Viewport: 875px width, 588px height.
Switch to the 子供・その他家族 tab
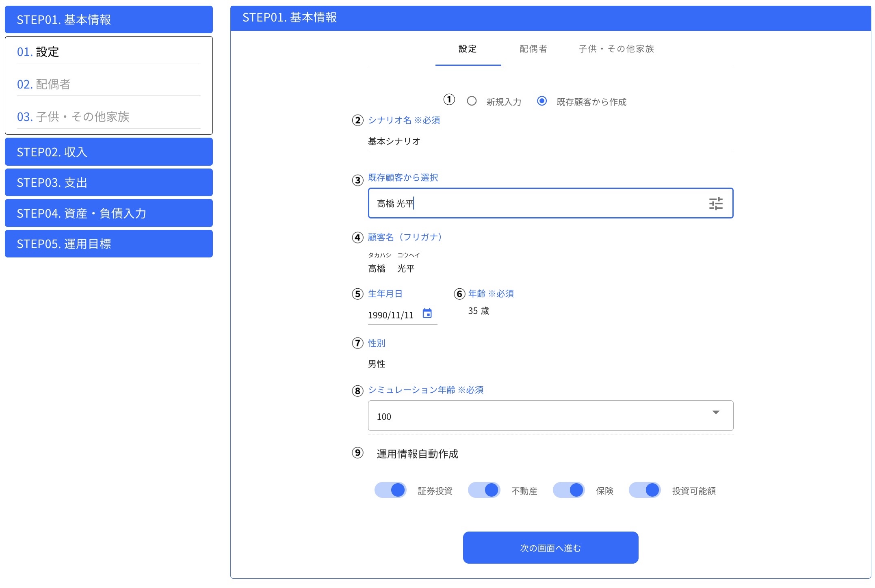(x=616, y=49)
